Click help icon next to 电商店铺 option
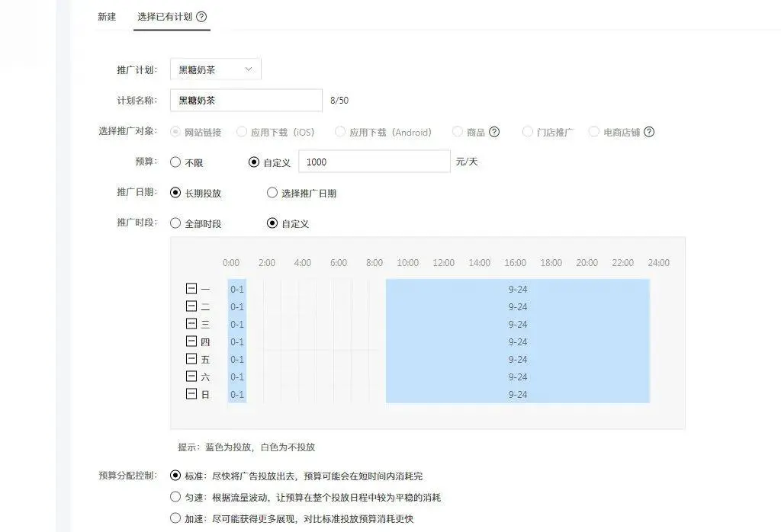Viewport: 781px width, 532px height. 649,132
